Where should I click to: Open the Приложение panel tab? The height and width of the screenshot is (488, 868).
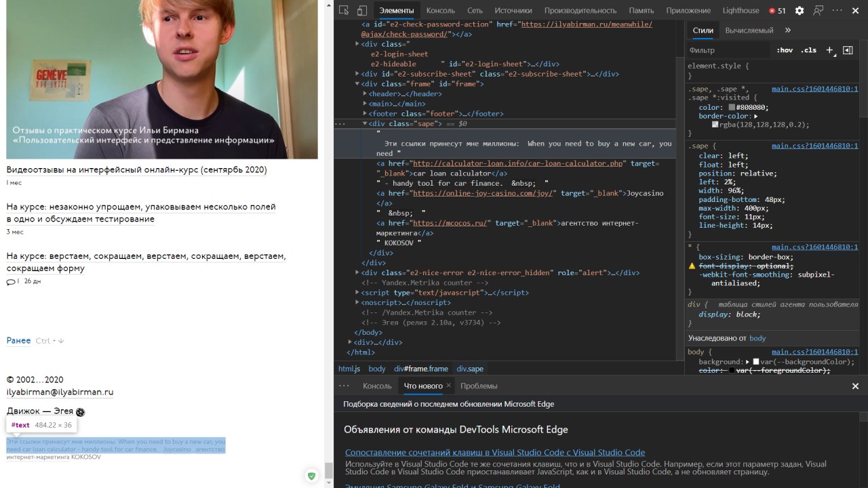(x=688, y=10)
